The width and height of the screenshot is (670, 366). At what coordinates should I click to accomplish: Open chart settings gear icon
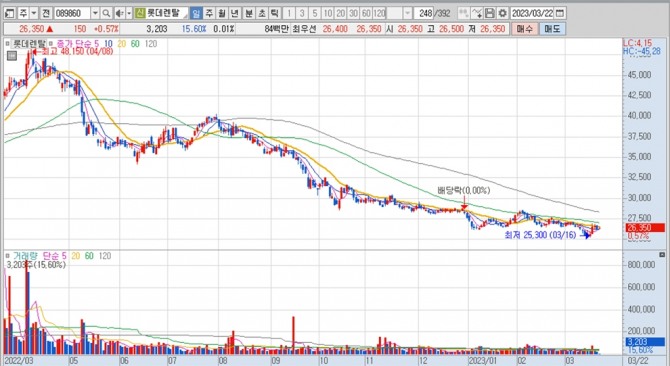(x=502, y=13)
